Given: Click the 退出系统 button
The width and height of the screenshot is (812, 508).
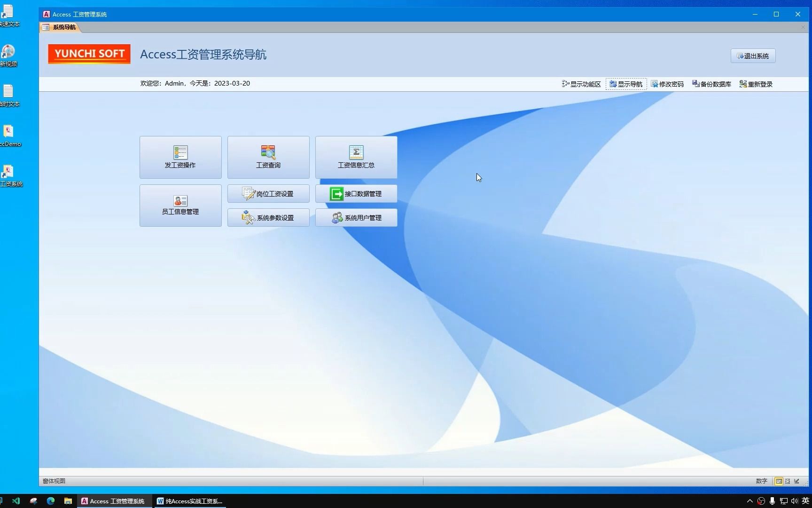Looking at the screenshot, I should (x=753, y=56).
